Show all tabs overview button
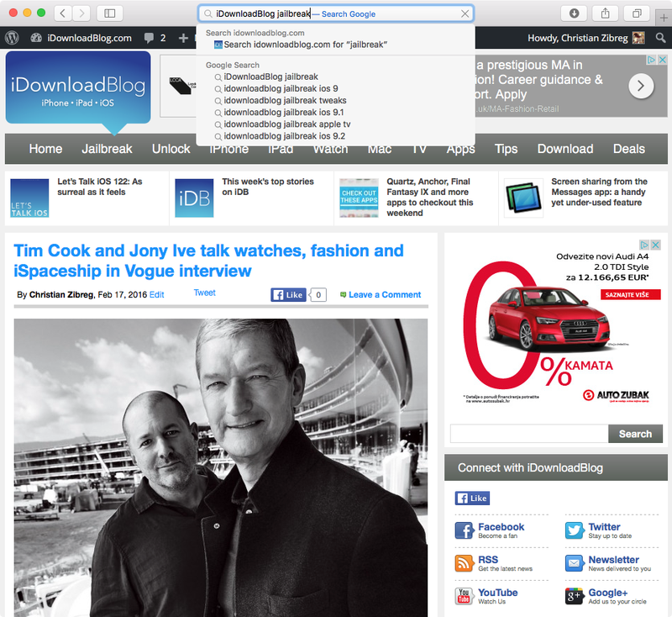 click(637, 13)
